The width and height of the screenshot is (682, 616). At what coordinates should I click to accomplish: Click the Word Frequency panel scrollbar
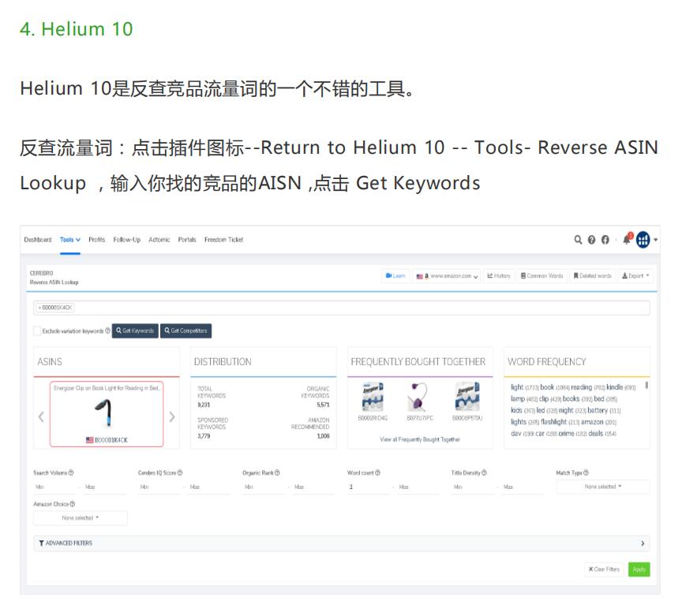pos(646,385)
